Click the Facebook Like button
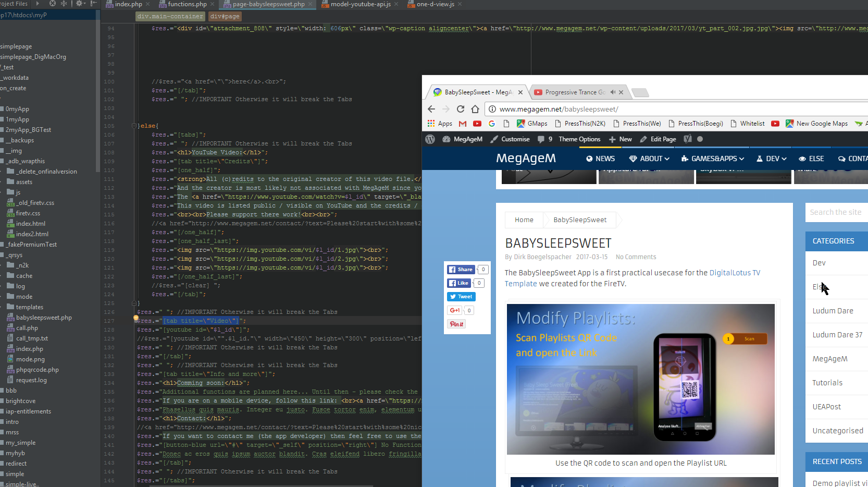The height and width of the screenshot is (487, 868). (x=459, y=283)
